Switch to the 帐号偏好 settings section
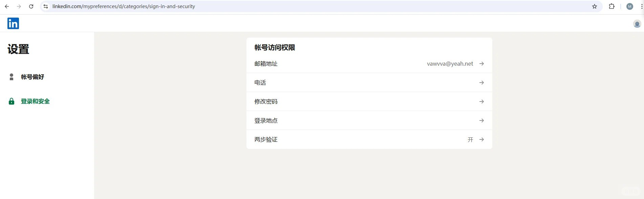 point(33,77)
